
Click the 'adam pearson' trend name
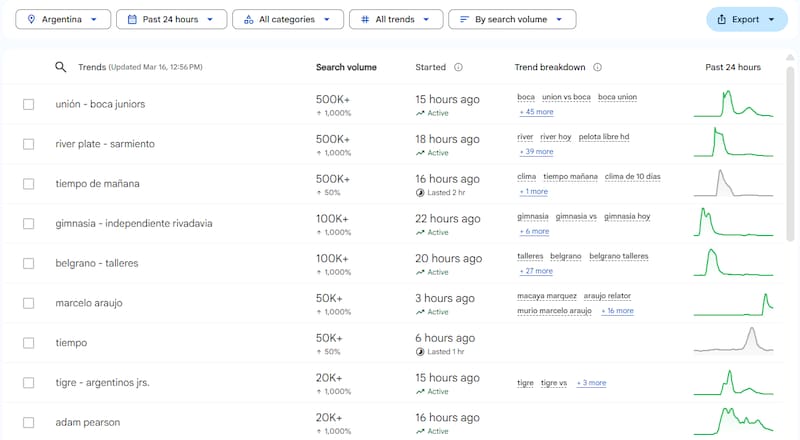(x=88, y=423)
